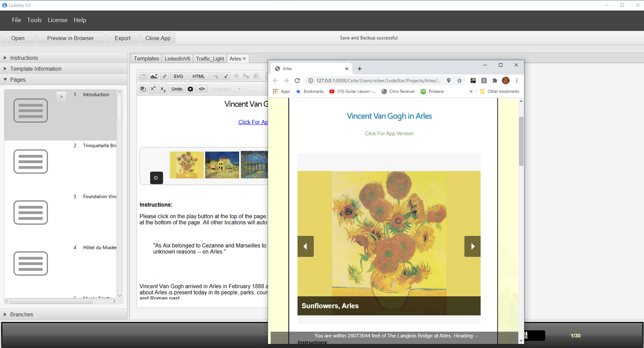Viewport: 644px width, 348px height.
Task: Click the overlapping squares icon before superscript
Action: click(x=143, y=89)
